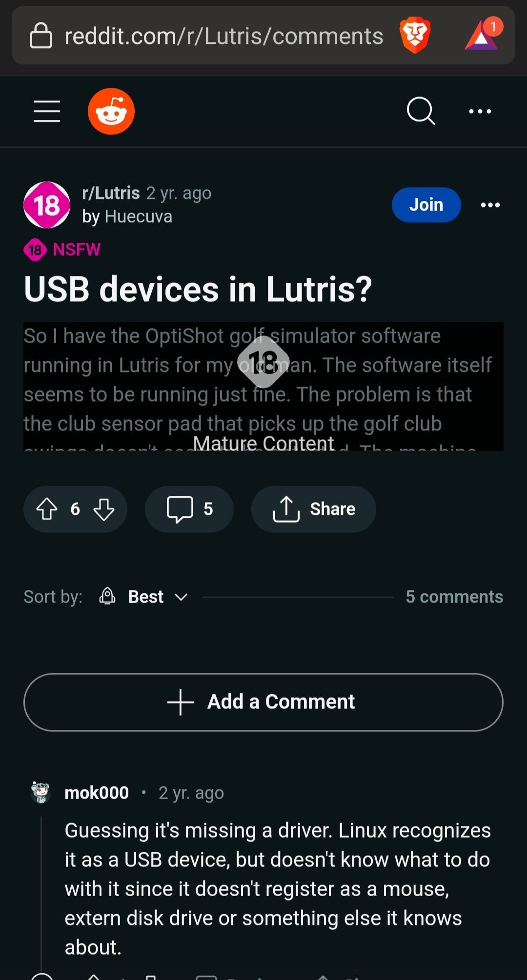527x980 pixels.
Task: Open the search magnifier icon
Action: click(421, 111)
